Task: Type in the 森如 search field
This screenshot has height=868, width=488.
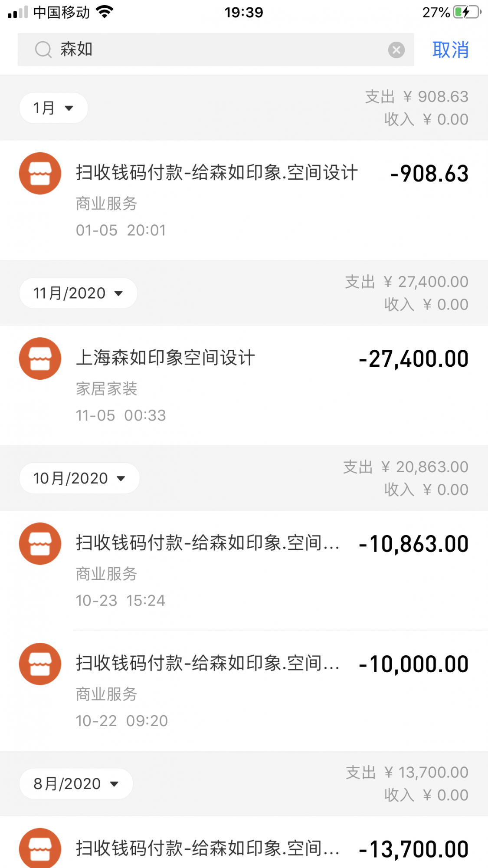Action: click(x=217, y=49)
